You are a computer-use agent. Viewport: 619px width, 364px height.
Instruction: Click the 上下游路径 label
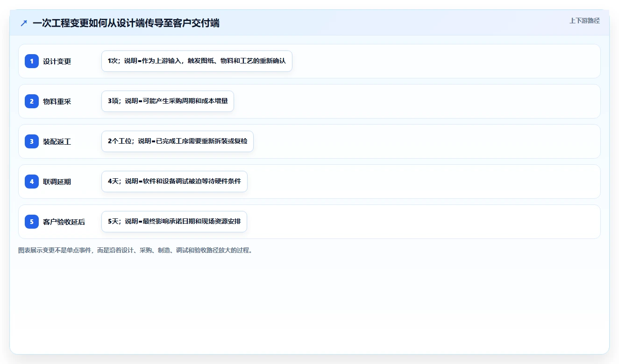pos(584,21)
